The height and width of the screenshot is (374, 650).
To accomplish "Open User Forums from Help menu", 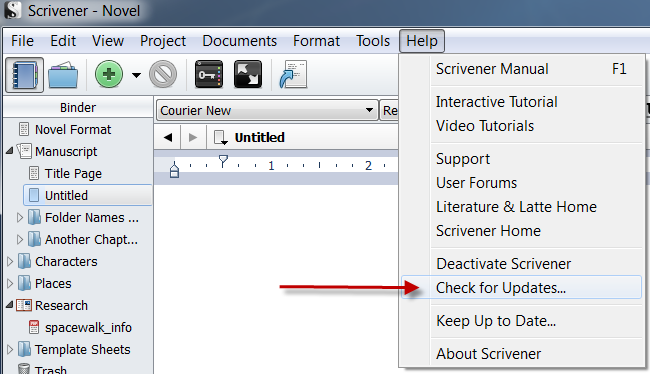I will 521,183.
